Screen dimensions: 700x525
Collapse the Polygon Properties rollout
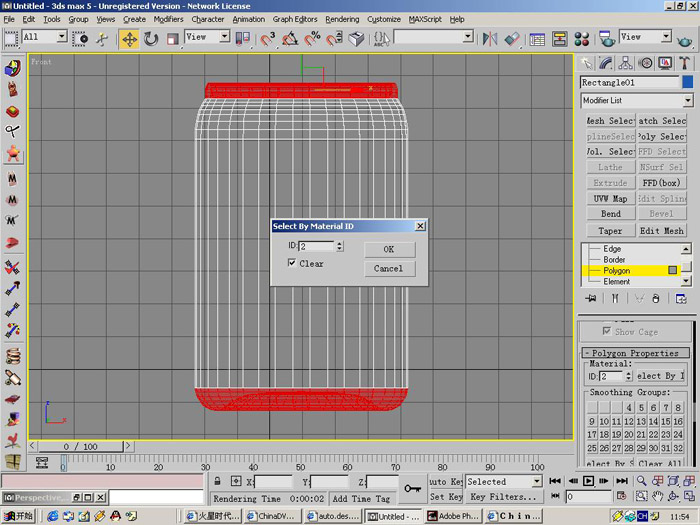click(635, 353)
